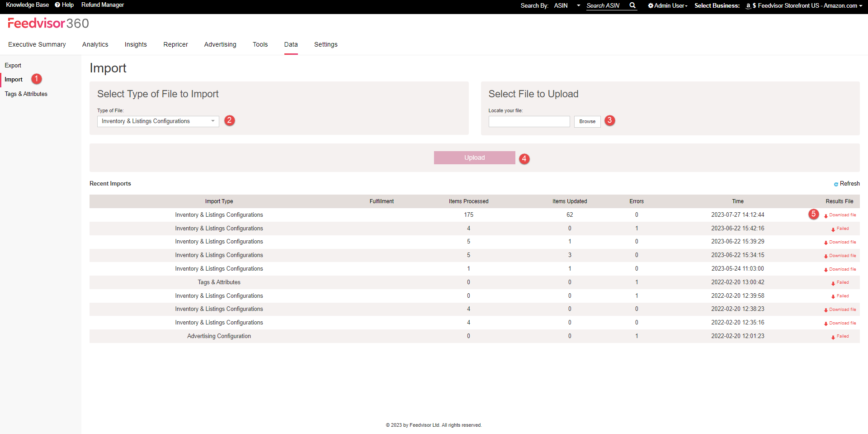Click the Help link text
This screenshot has height=434, width=868.
tap(68, 5)
